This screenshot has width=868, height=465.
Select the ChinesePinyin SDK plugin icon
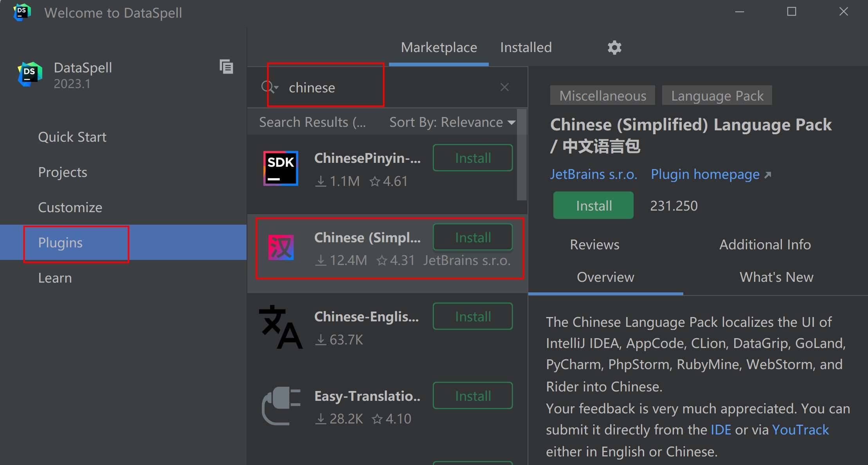pyautogui.click(x=281, y=168)
